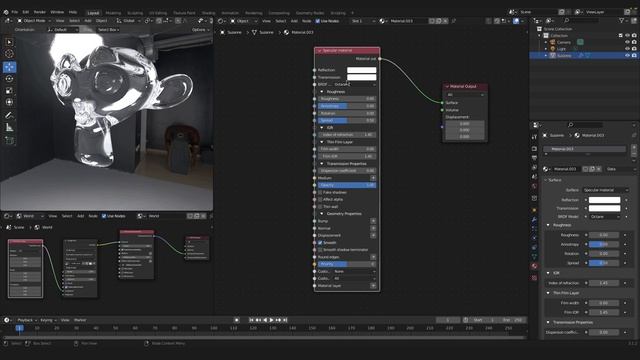Click the Material Output node header
This screenshot has width=640, height=360.
[465, 87]
